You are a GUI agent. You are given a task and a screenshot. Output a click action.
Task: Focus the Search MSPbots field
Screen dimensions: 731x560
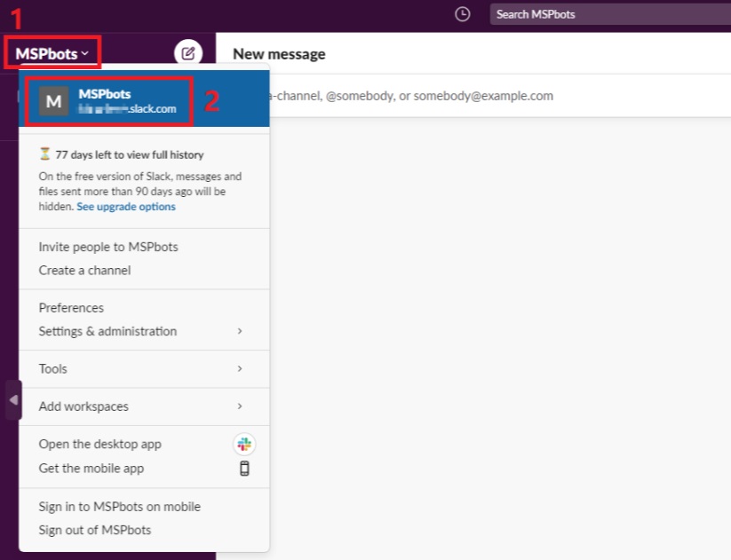610,14
